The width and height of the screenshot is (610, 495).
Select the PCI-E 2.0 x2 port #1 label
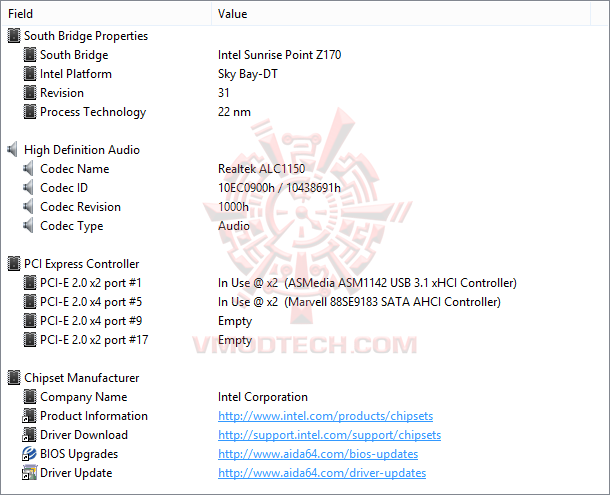[91, 283]
